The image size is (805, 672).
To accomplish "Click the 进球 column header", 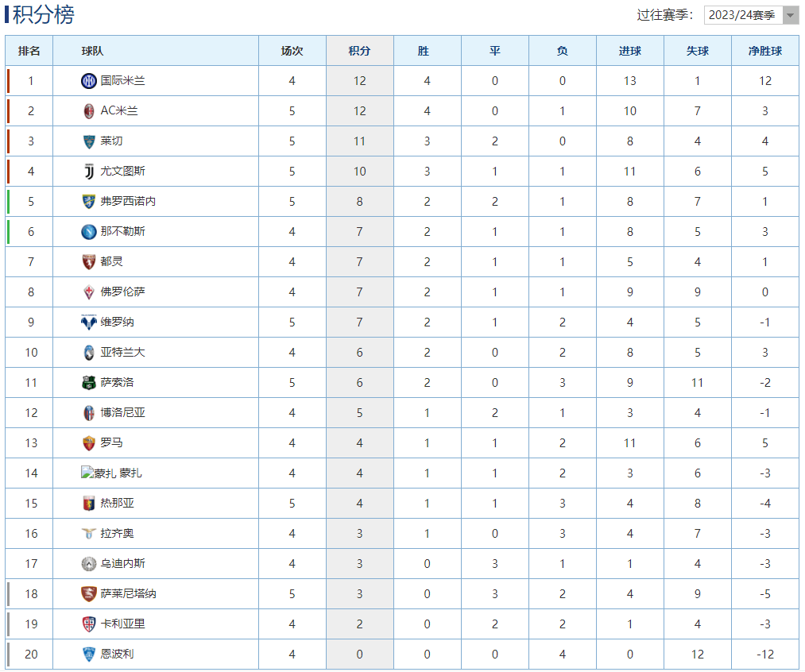I will pyautogui.click(x=629, y=51).
